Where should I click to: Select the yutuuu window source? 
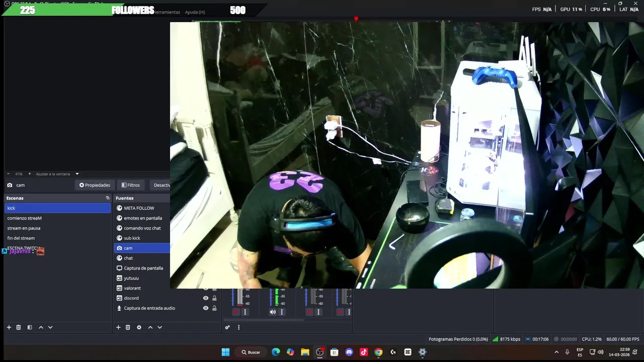coord(142,278)
